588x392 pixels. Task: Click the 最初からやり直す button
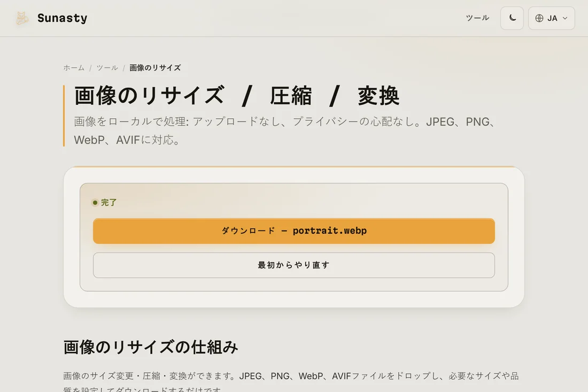point(293,265)
